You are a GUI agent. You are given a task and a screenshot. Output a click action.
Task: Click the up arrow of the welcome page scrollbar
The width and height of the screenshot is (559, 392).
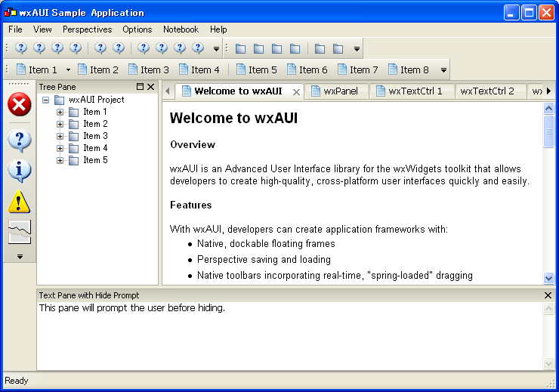[548, 108]
